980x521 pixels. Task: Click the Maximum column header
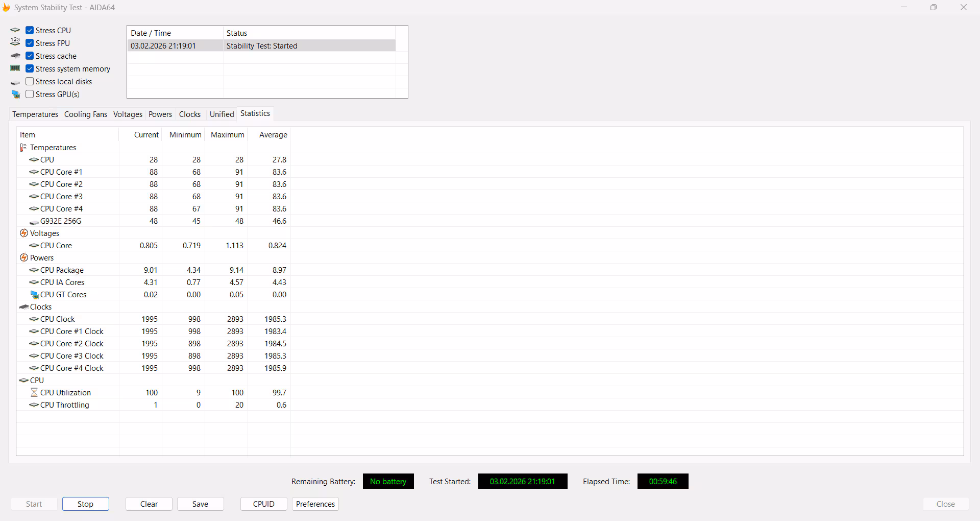point(227,135)
